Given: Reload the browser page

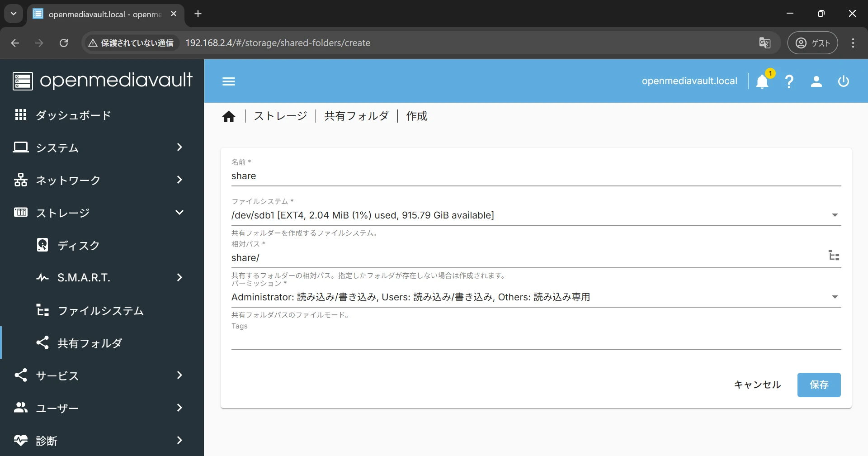Looking at the screenshot, I should pyautogui.click(x=64, y=43).
